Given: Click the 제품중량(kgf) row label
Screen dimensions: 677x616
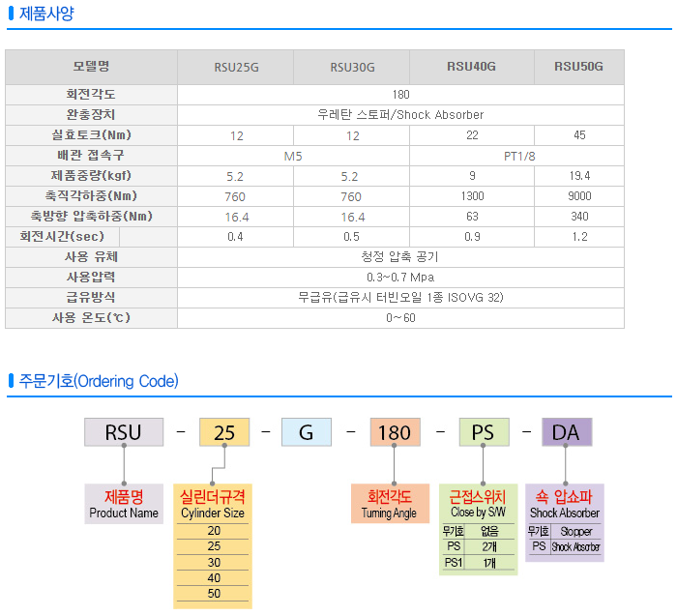Looking at the screenshot, I should pos(91,175).
